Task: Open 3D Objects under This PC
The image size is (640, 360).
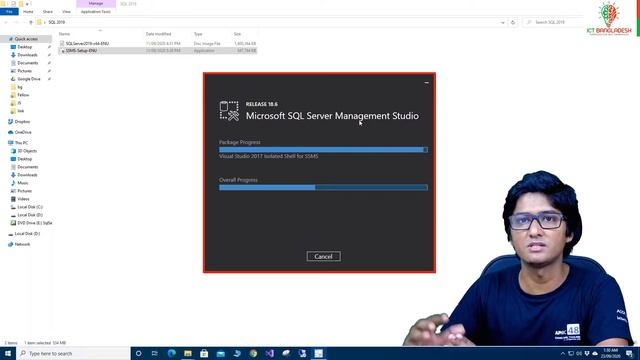Action: pos(27,151)
